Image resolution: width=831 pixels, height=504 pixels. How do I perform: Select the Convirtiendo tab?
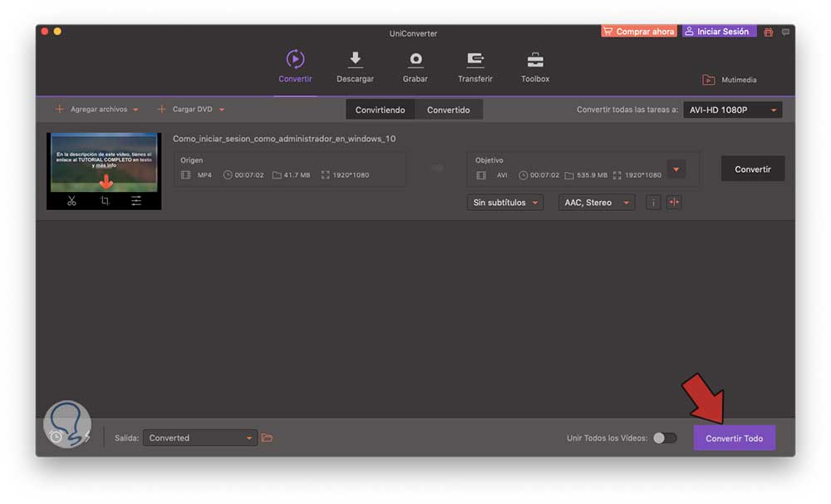pyautogui.click(x=380, y=110)
